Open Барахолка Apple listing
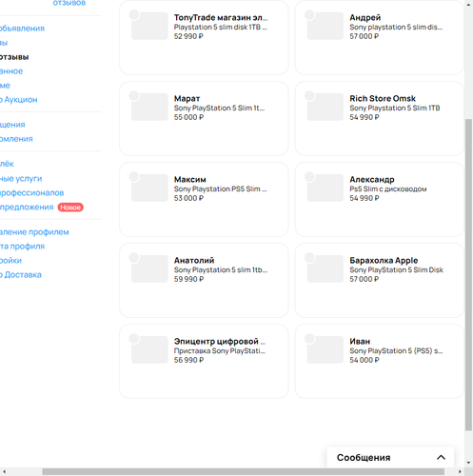 (x=380, y=280)
